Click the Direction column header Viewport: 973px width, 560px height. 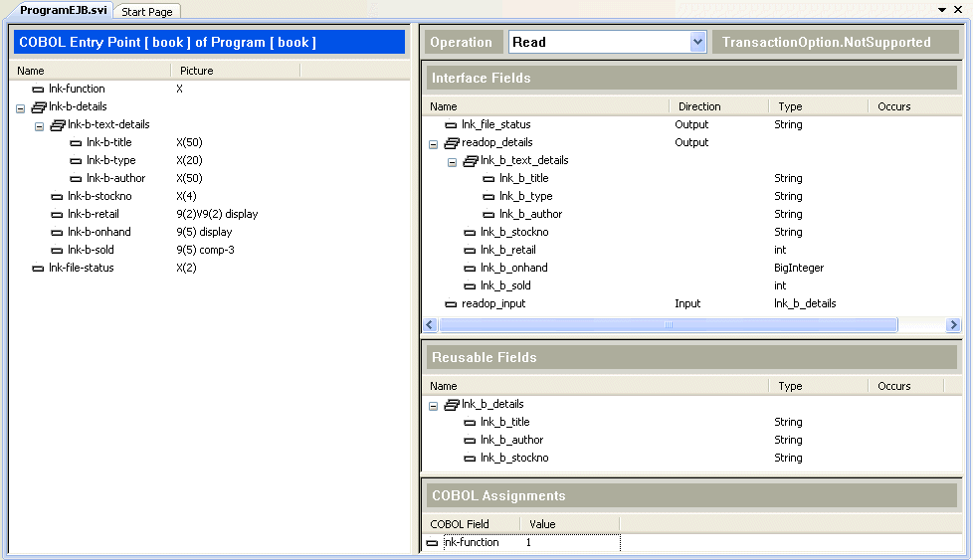click(699, 106)
